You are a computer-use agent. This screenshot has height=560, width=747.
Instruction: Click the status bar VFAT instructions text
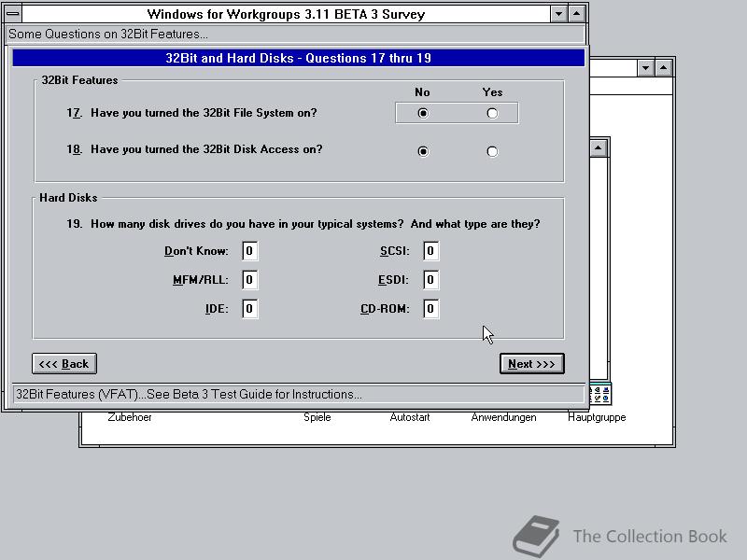(x=190, y=394)
